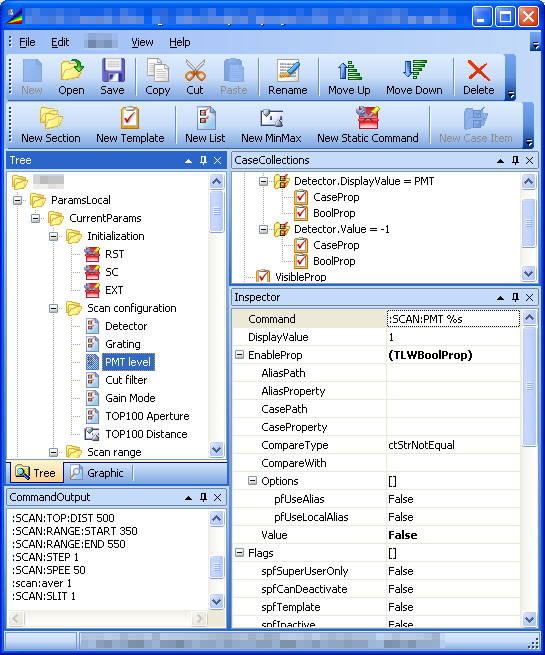Create a New MinMax item
This screenshot has width=545, height=655.
pos(271,124)
